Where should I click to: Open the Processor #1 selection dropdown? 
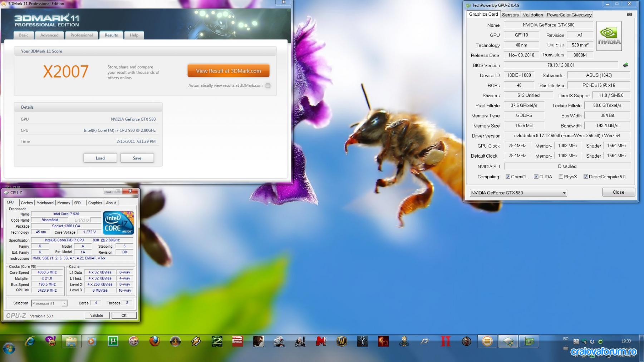[49, 303]
